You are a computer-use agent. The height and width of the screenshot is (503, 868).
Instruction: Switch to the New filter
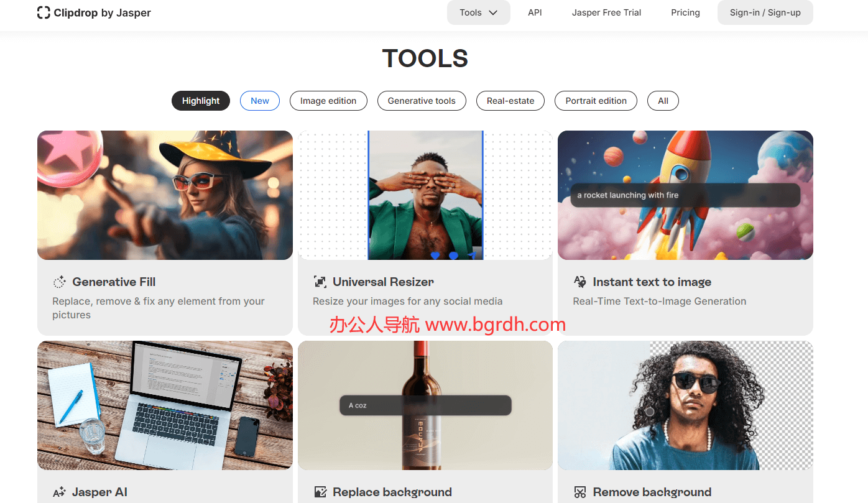pos(259,101)
